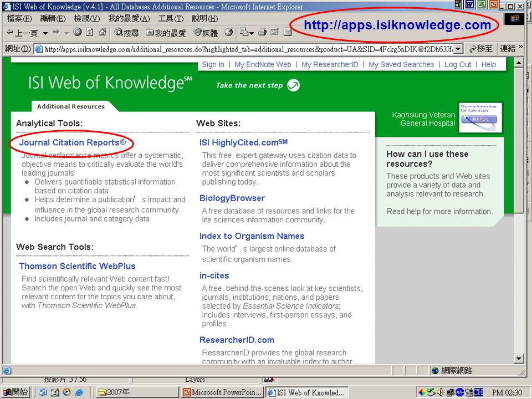Open the 搜尋 search toolbar button
The width and height of the screenshot is (532, 399).
click(x=126, y=33)
